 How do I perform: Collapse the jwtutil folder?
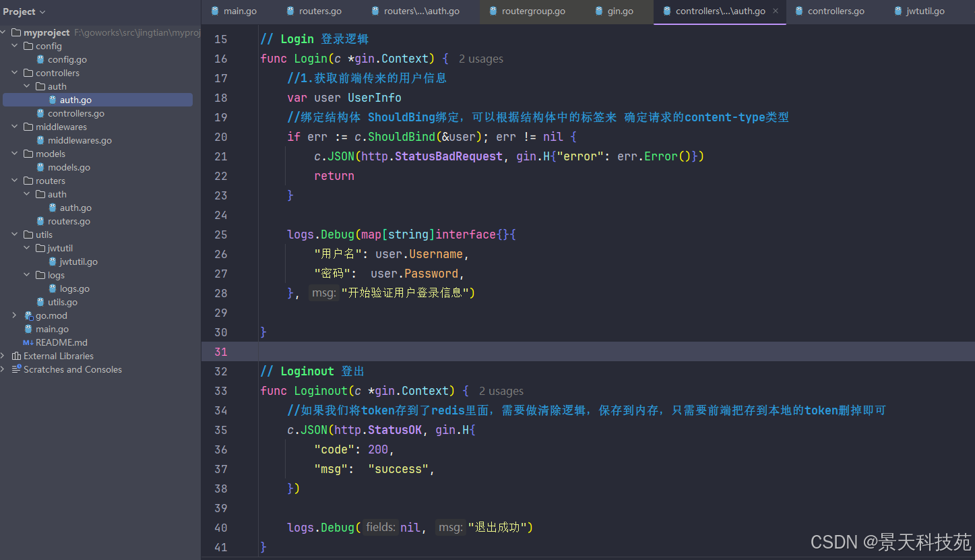pyautogui.click(x=27, y=248)
